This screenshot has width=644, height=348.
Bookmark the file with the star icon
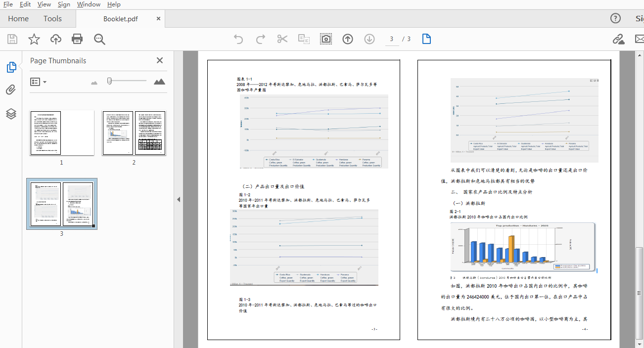click(x=34, y=39)
